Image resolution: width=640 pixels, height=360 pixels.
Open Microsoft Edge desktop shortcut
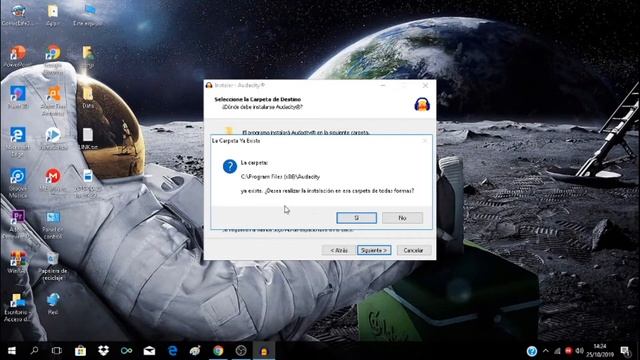(18, 135)
